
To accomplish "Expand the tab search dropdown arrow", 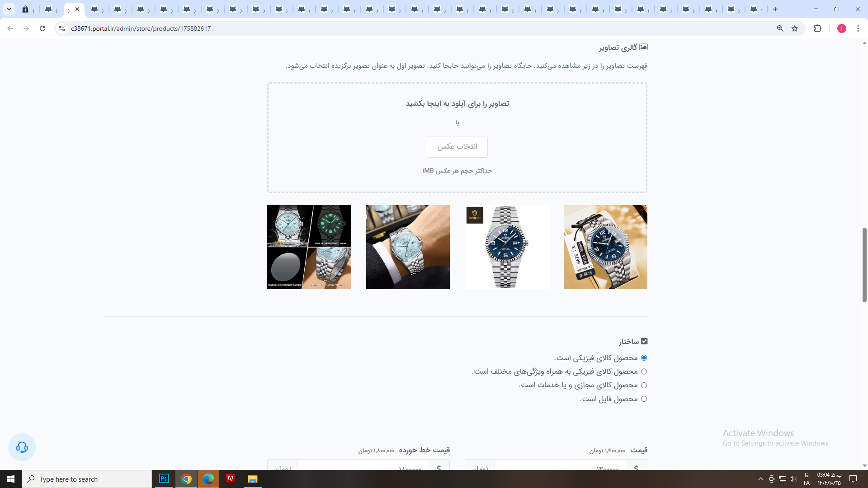I will [9, 9].
